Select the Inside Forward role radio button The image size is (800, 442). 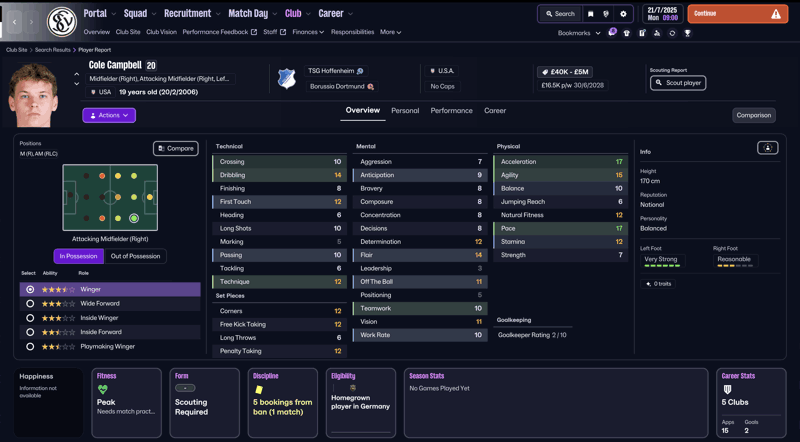[30, 332]
